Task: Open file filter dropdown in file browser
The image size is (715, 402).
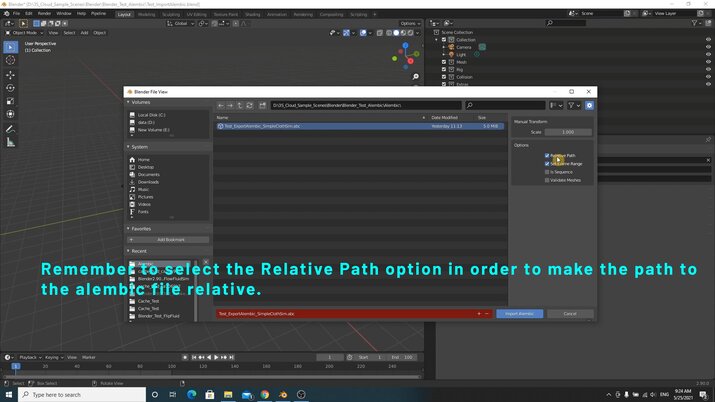Action: pyautogui.click(x=574, y=105)
